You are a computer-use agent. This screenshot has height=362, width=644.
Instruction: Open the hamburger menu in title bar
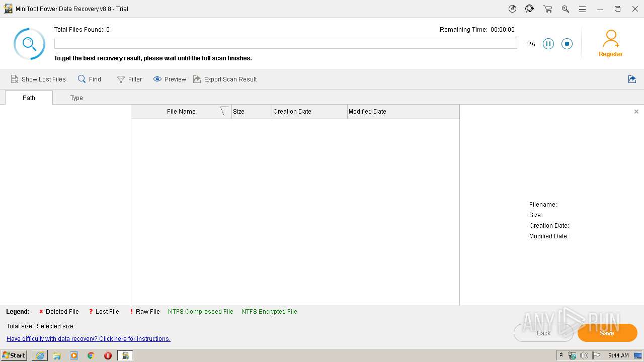coord(582,9)
